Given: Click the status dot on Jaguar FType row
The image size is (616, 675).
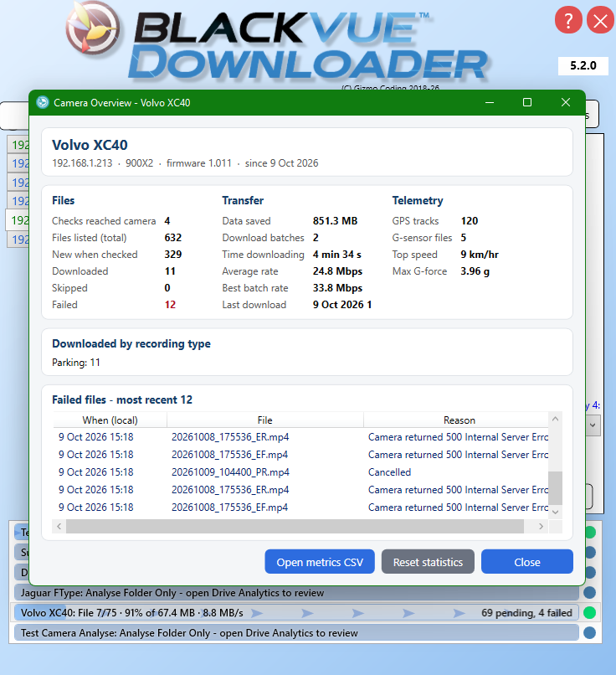Looking at the screenshot, I should (590, 592).
